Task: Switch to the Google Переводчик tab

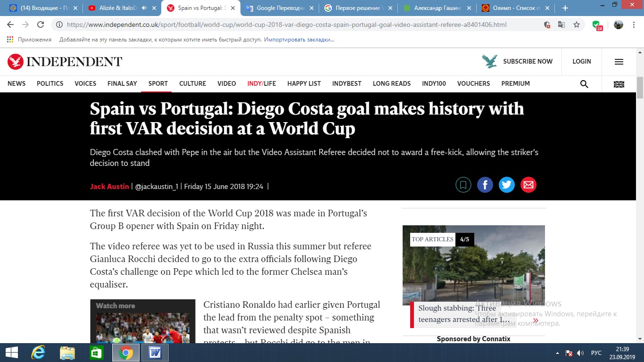Action: [279, 8]
